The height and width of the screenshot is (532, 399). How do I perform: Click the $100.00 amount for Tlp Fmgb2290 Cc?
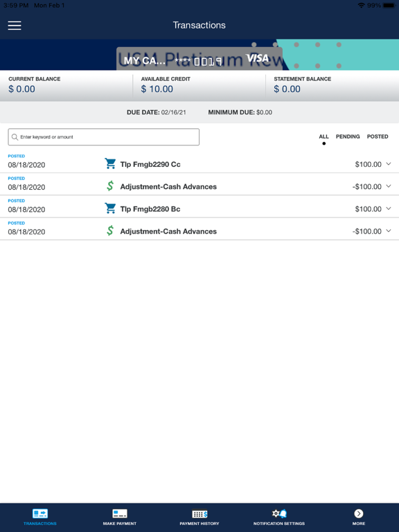tap(368, 164)
